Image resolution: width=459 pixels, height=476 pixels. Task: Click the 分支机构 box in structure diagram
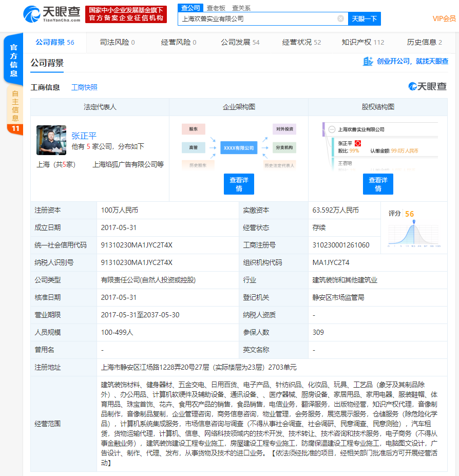284,147
